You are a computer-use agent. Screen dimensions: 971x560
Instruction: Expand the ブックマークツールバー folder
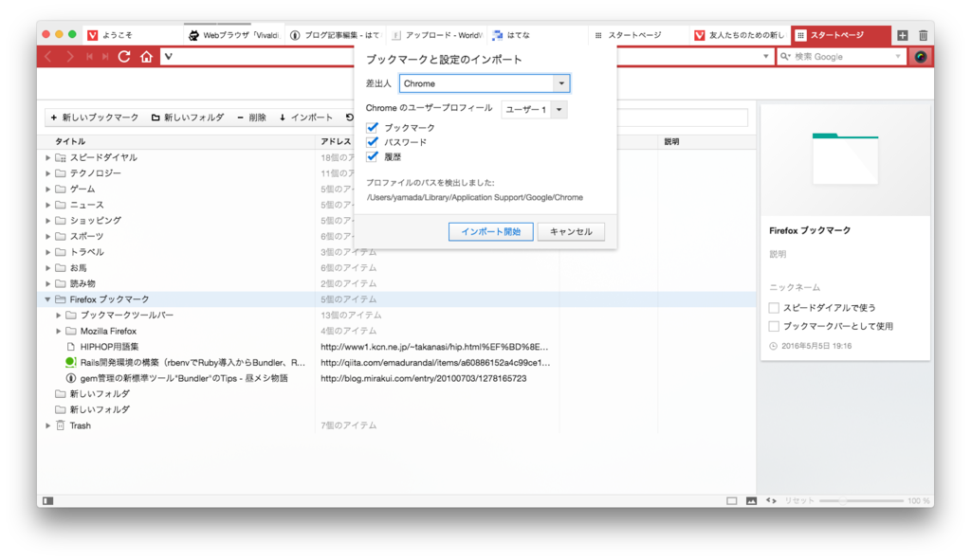pyautogui.click(x=59, y=315)
